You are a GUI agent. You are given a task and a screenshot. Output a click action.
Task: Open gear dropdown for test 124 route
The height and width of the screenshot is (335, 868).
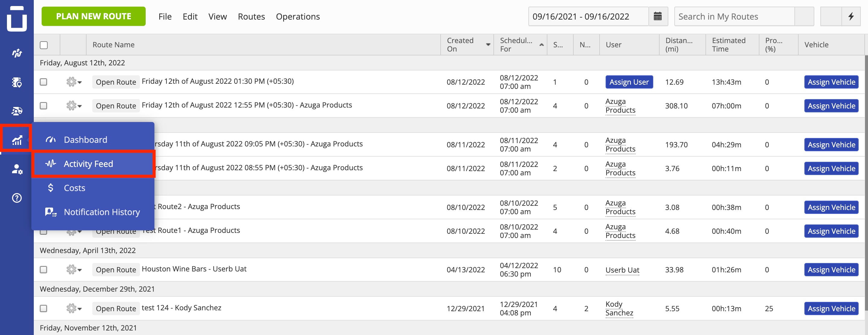tap(74, 308)
